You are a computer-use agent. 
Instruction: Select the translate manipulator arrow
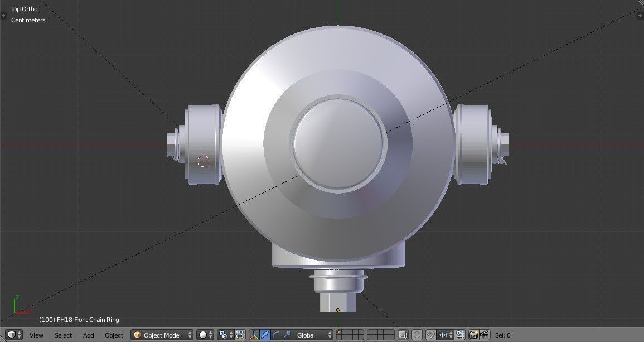(x=265, y=335)
